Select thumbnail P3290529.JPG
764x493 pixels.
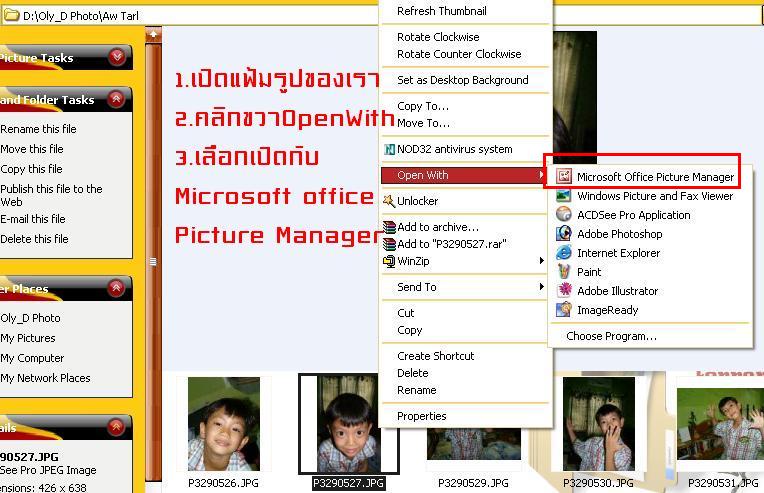(x=474, y=443)
